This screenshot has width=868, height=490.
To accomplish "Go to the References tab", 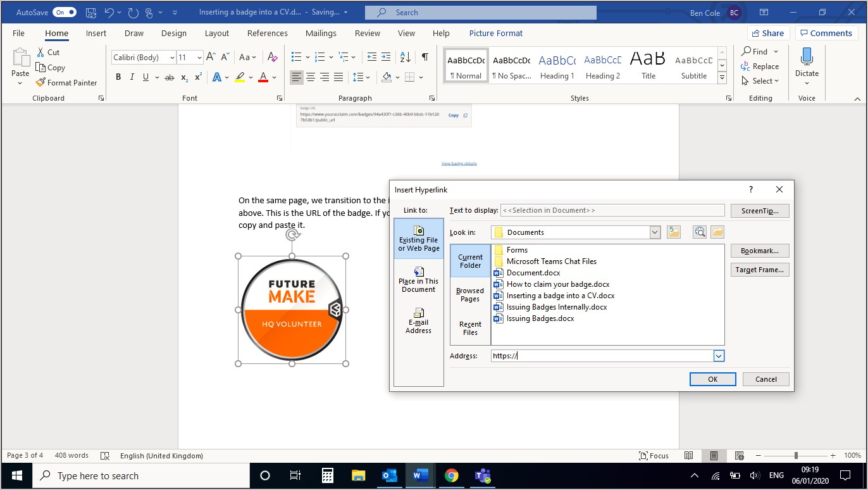I will point(268,33).
